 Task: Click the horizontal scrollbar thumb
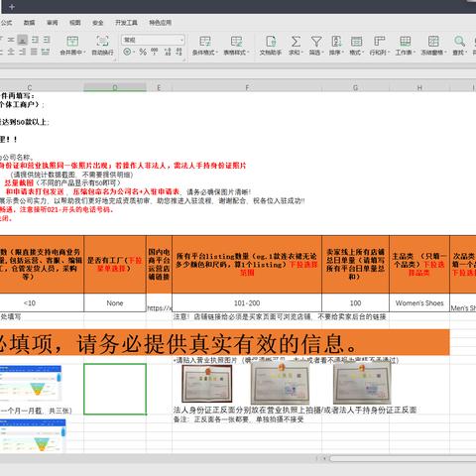[x=403, y=458]
